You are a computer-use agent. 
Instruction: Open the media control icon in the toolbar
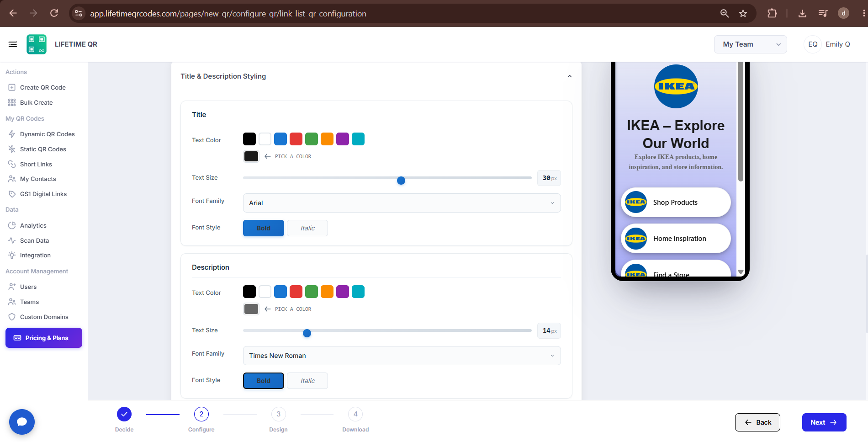pos(823,13)
